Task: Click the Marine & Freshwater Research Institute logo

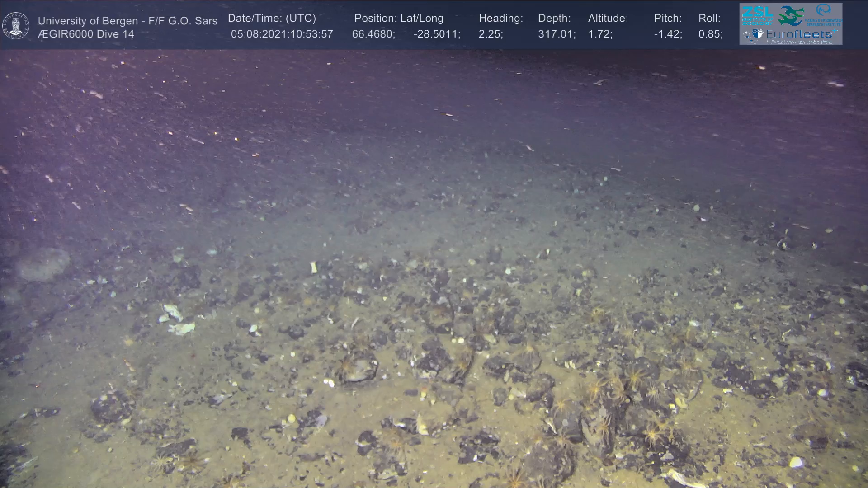Action: pos(824,15)
